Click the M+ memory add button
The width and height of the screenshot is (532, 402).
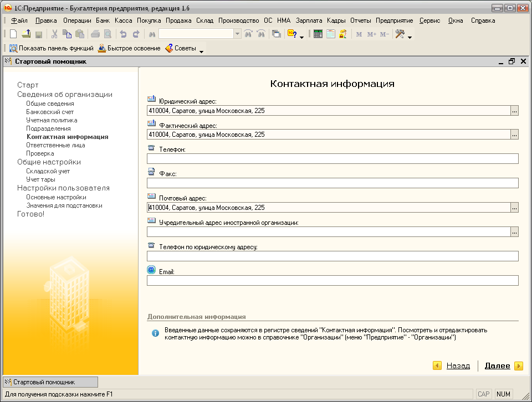[x=372, y=34]
